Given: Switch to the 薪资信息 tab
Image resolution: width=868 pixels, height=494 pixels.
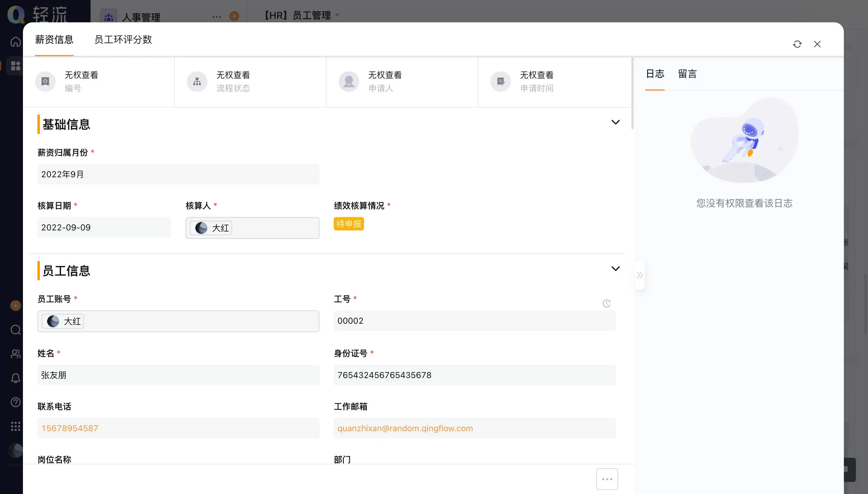Looking at the screenshot, I should pos(54,40).
